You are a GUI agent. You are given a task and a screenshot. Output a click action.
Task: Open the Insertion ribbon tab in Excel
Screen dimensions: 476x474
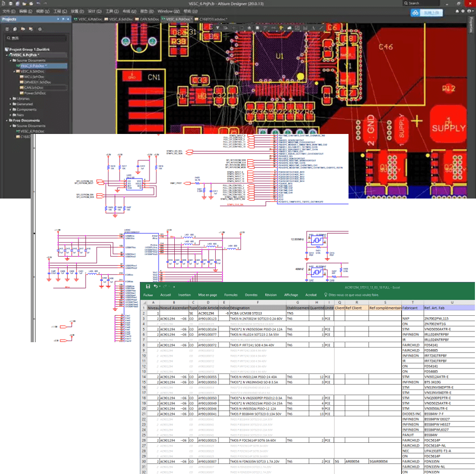coord(184,295)
